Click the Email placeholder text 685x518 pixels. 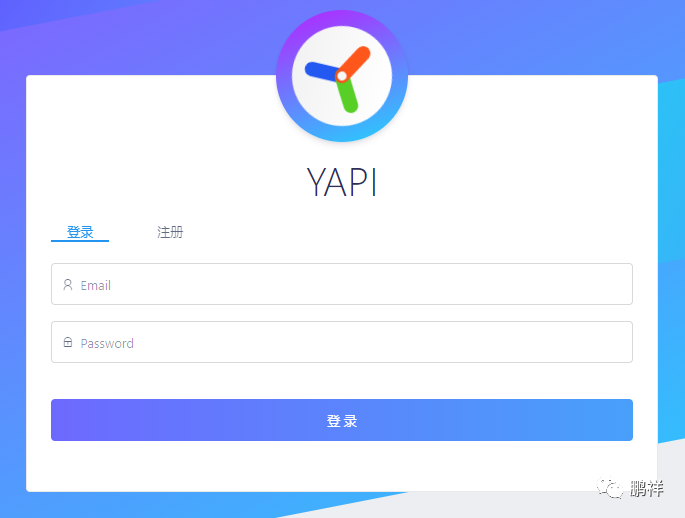pyautogui.click(x=96, y=285)
